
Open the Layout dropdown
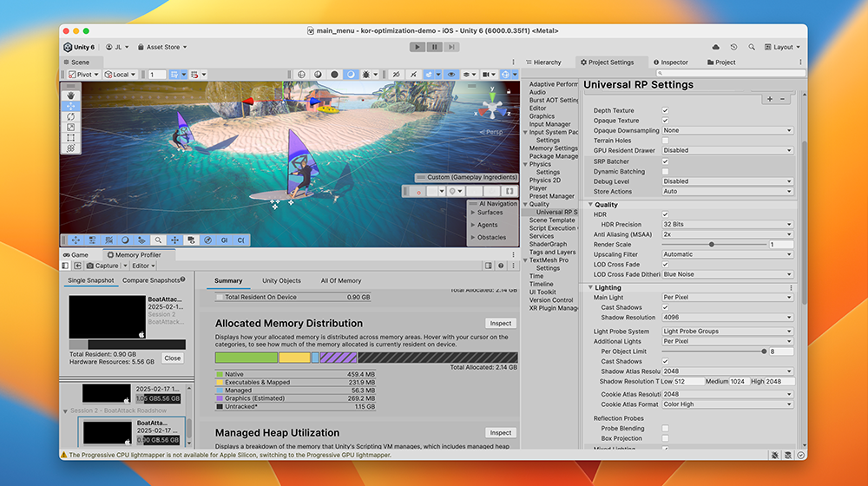click(x=782, y=47)
